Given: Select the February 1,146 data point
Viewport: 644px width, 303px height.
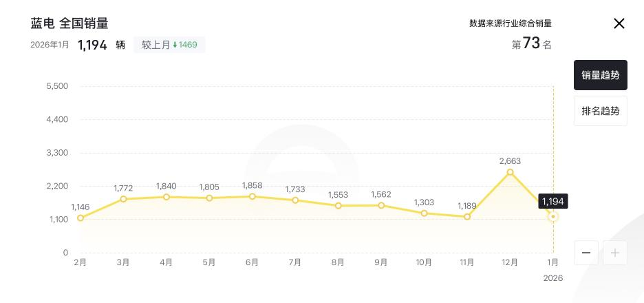Looking at the screenshot, I should click(x=80, y=218).
